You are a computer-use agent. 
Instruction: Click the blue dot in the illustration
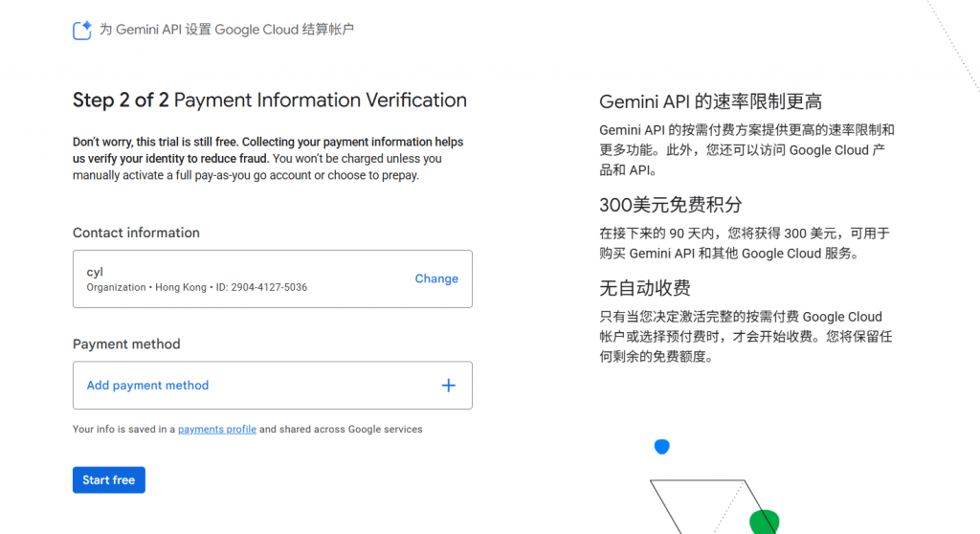click(661, 447)
